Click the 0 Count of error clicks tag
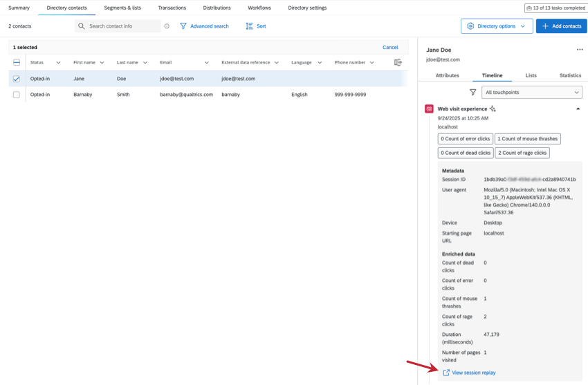Viewport: 588px width, 385px height. pyautogui.click(x=466, y=138)
